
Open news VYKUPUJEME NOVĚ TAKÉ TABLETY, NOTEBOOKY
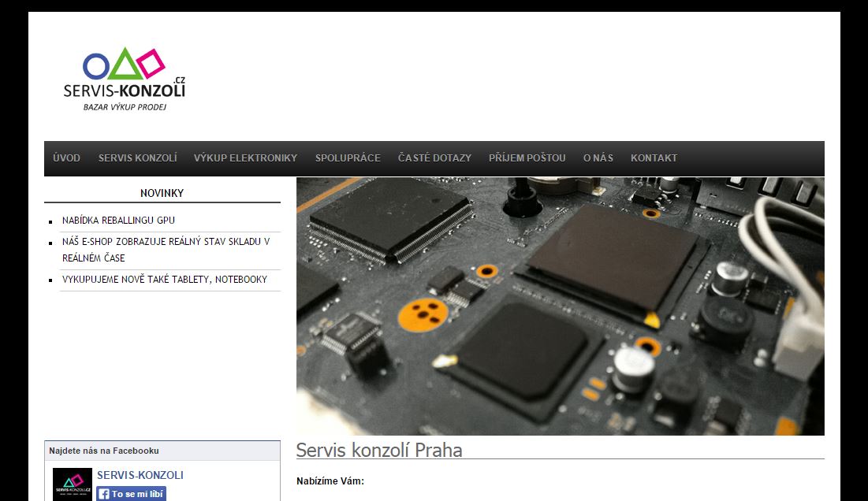tap(165, 280)
